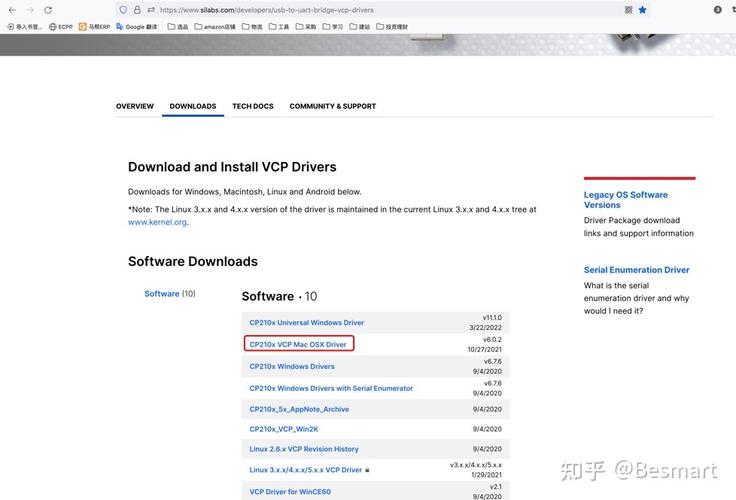
Task: Click the permissions icon beside the padlock
Action: (x=151, y=9)
